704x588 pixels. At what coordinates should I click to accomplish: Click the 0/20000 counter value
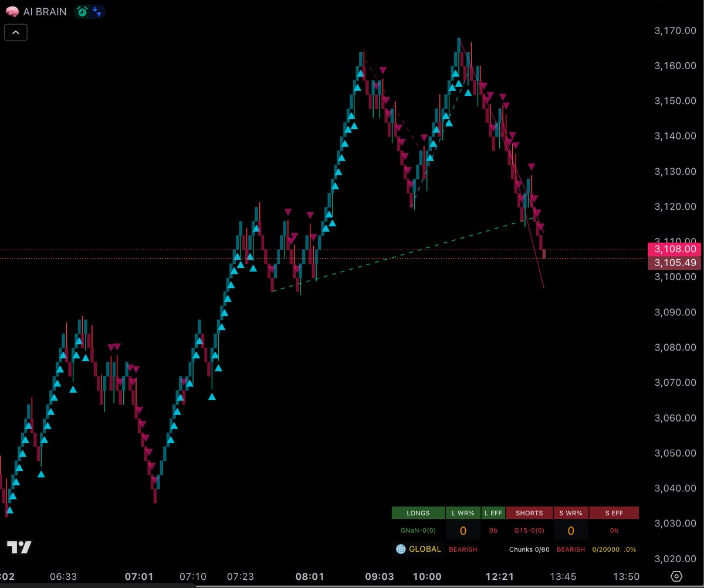[605, 549]
